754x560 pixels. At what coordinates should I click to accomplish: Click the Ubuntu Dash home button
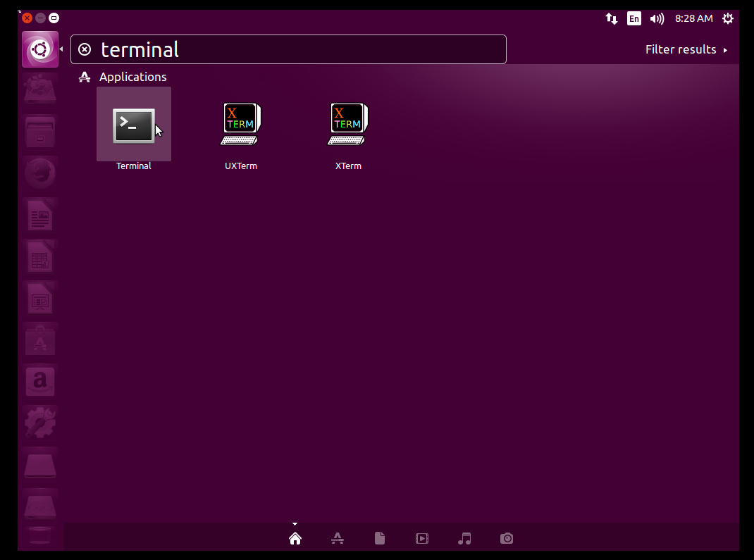(40, 49)
